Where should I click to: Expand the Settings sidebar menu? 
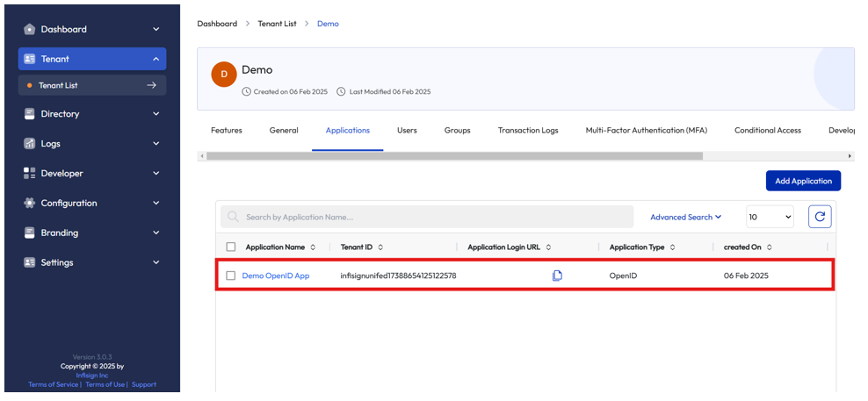pos(156,262)
